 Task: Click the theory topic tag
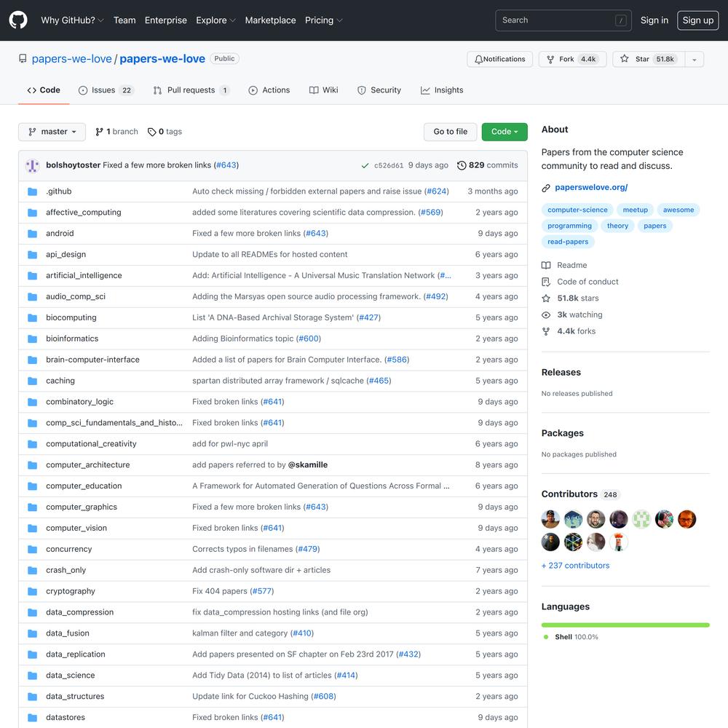[617, 226]
